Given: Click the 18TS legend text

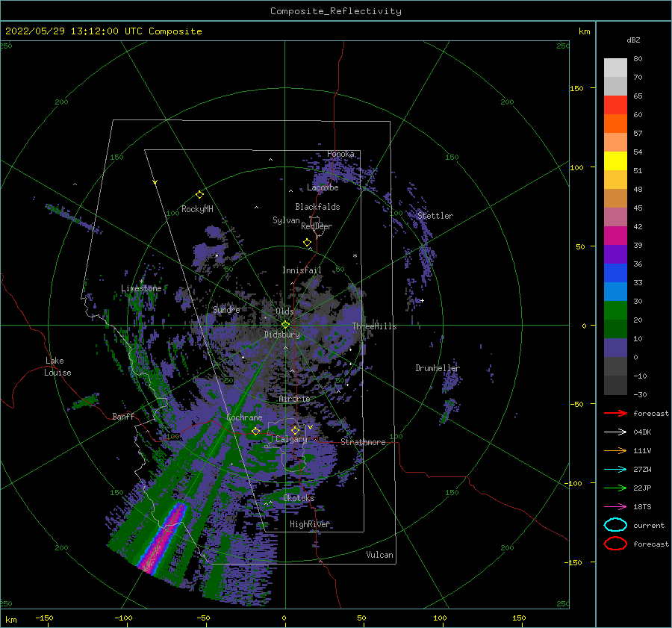Looking at the screenshot, I should click(x=642, y=507).
